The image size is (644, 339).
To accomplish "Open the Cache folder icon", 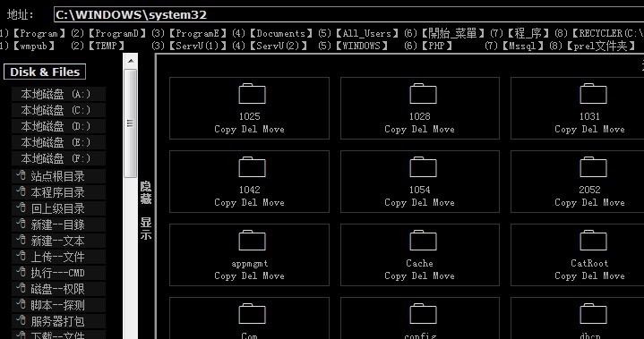I will 423,241.
